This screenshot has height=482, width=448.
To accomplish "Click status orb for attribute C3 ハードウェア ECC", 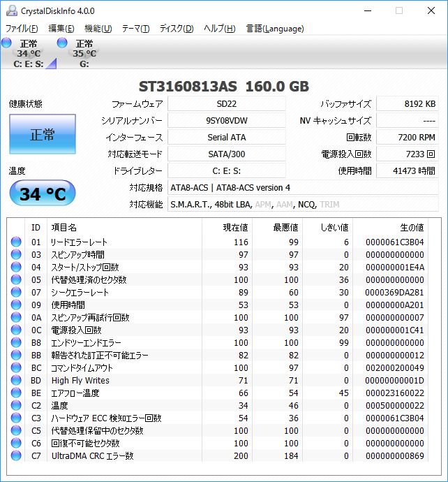I will tap(16, 418).
